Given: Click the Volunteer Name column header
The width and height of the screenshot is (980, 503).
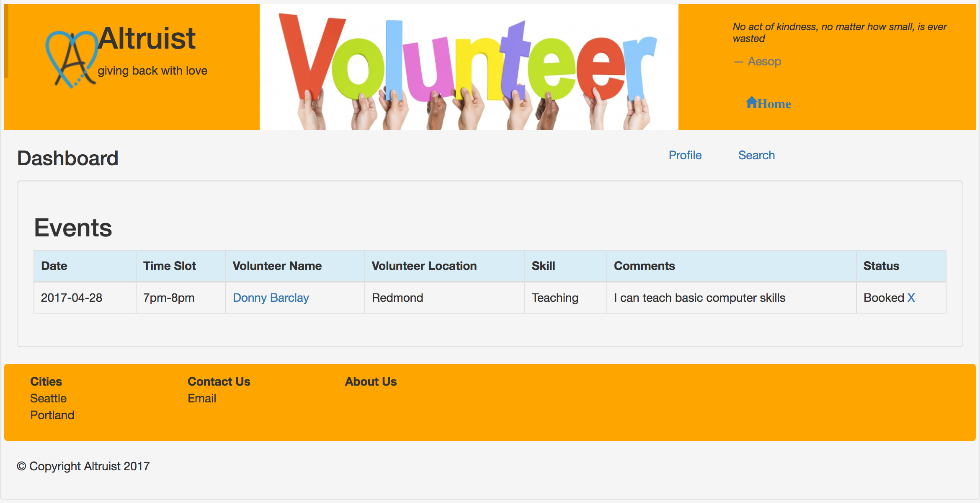Looking at the screenshot, I should 277,266.
